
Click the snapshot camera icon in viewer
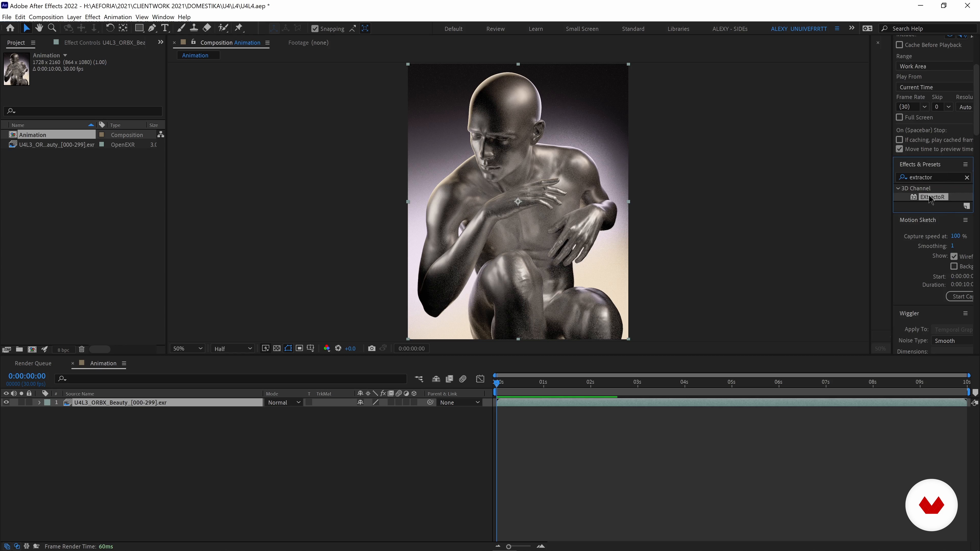[x=372, y=349]
